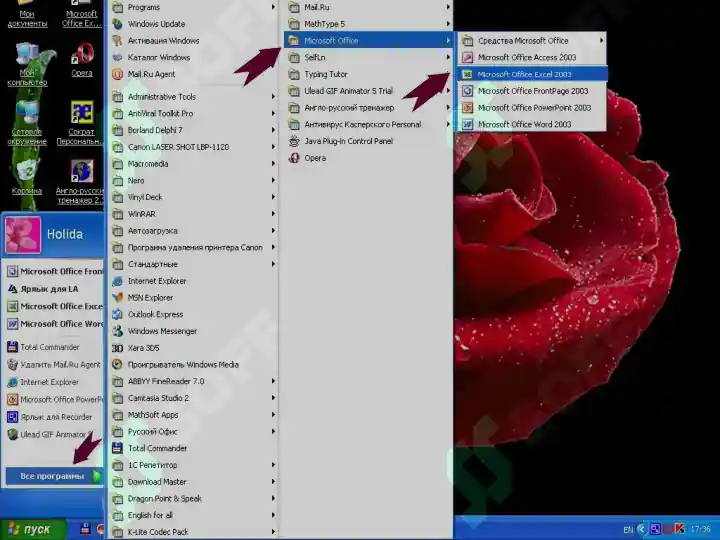Screen dimensions: 720x540
Task: Open Проигрыватель Windows Media
Action: (194, 365)
